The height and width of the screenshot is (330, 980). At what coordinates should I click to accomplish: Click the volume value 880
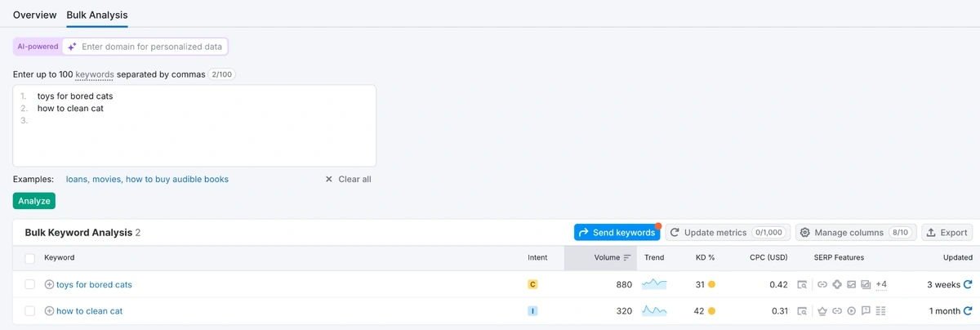[624, 284]
